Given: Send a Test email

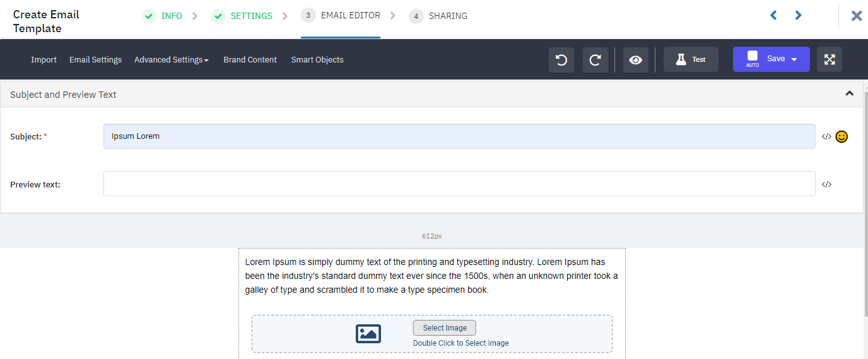Looking at the screenshot, I should coord(691,59).
